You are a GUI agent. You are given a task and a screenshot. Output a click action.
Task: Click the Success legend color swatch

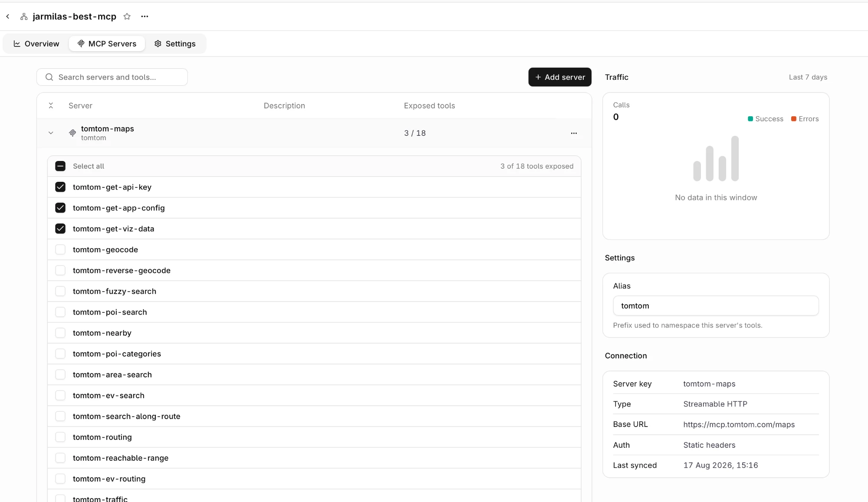(x=750, y=119)
